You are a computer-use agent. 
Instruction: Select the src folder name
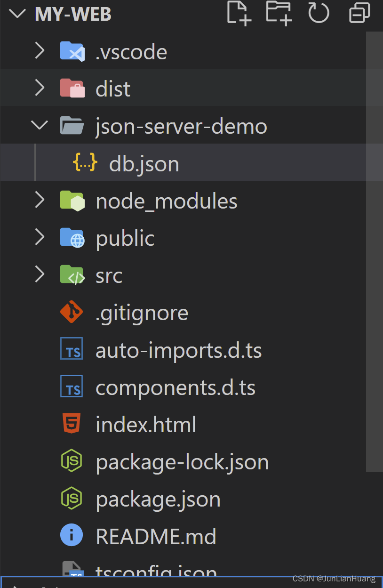coord(109,276)
